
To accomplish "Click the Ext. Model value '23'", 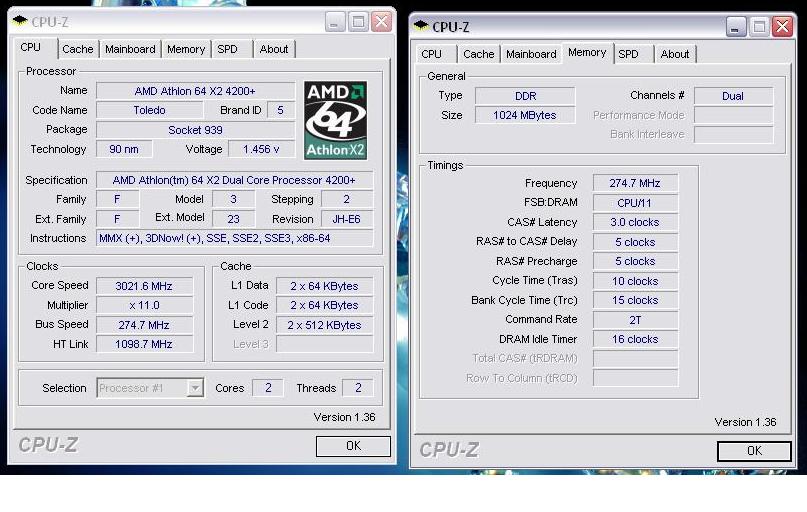I will click(x=233, y=219).
